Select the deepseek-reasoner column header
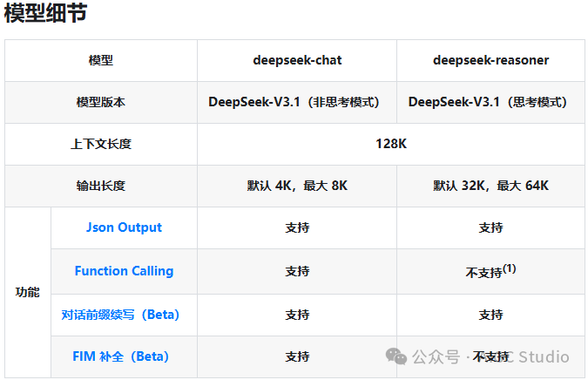 point(491,60)
